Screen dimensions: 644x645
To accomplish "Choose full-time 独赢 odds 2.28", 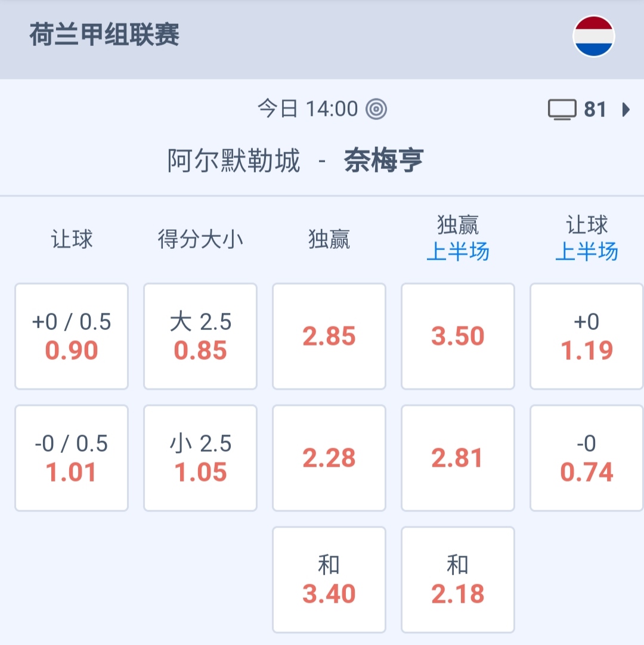I will click(x=329, y=458).
